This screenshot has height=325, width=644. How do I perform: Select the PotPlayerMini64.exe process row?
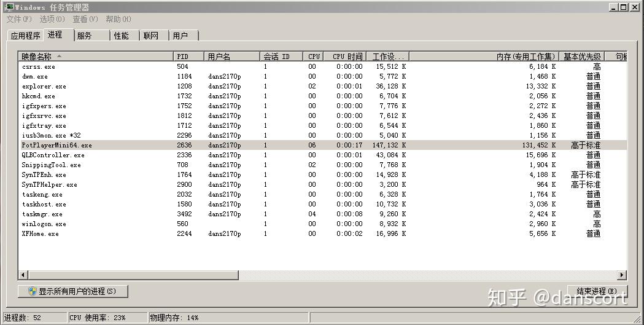[x=322, y=145]
